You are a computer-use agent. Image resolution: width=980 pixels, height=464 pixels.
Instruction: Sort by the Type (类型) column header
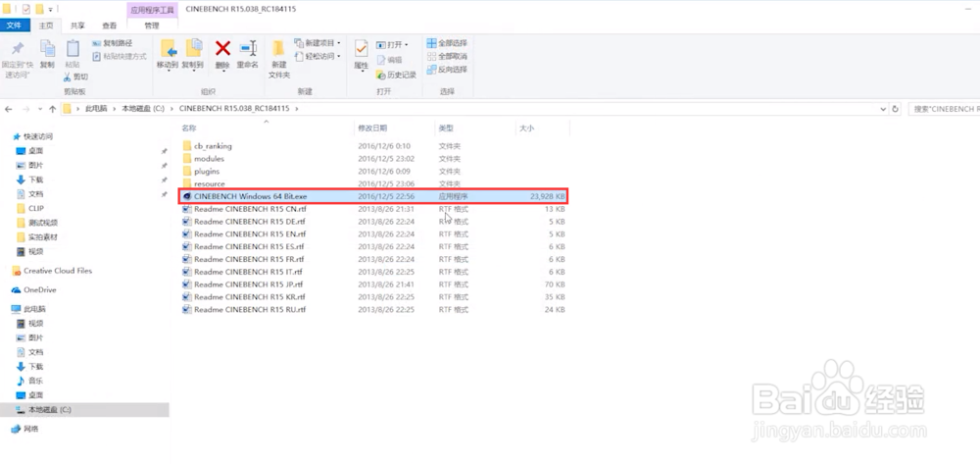click(446, 129)
